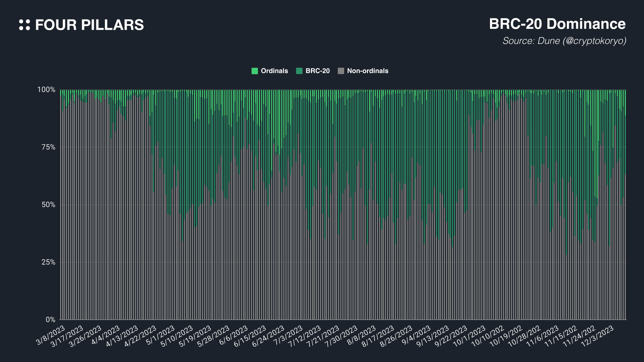
Task: Click the Ordinals legend color swatch
Action: point(255,71)
